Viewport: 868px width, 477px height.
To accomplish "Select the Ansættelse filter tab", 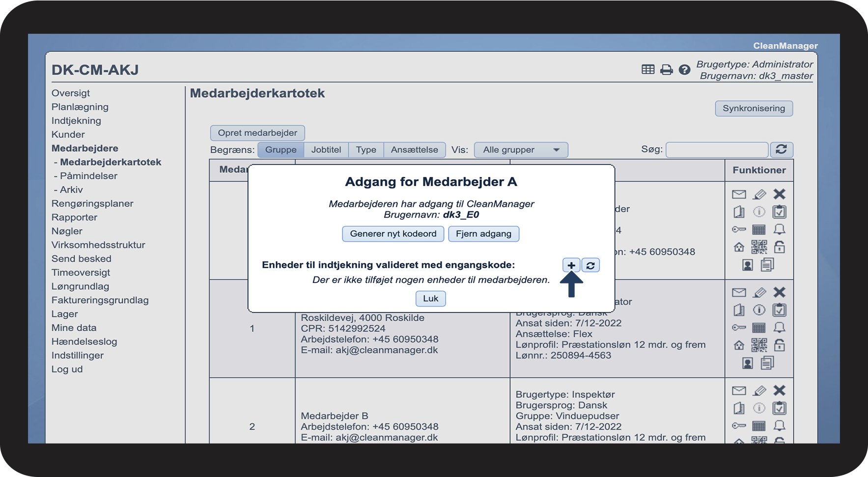I will 415,150.
